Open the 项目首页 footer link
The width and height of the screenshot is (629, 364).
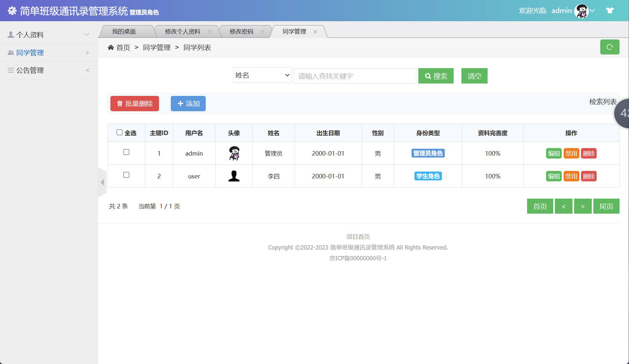point(358,236)
